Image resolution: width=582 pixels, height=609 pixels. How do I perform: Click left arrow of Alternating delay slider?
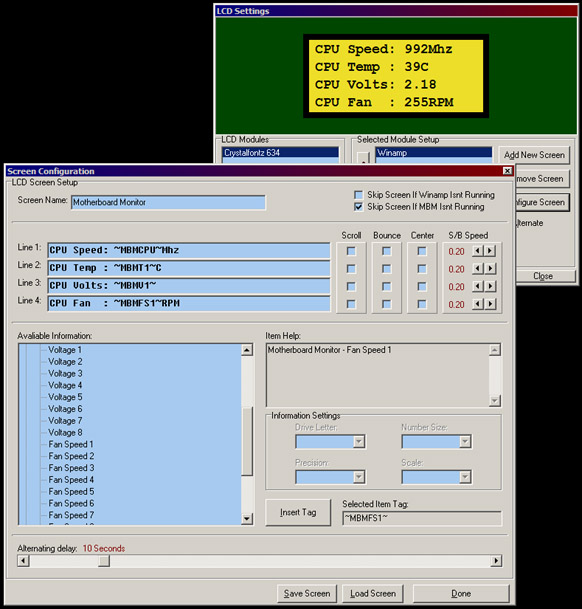click(x=24, y=560)
